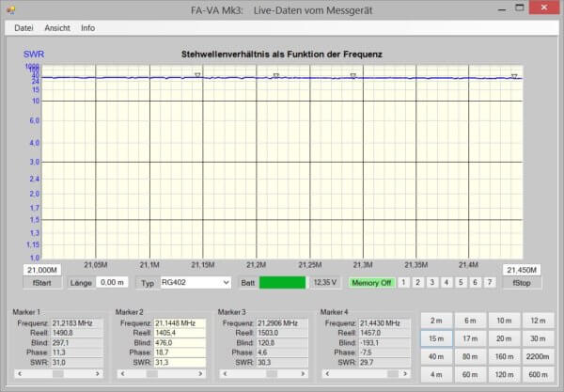Maximize the FA-VA Mk3 window
Image resolution: width=564 pixels, height=392 pixels.
pos(520,8)
